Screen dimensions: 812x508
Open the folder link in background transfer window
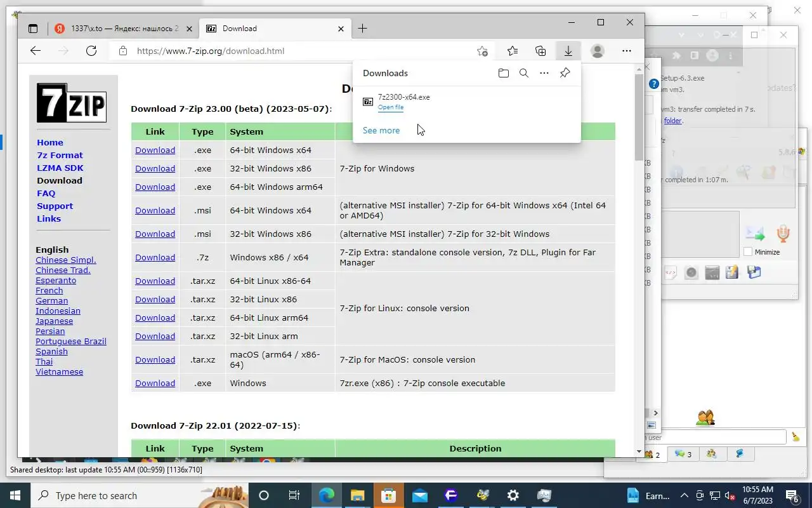point(672,121)
